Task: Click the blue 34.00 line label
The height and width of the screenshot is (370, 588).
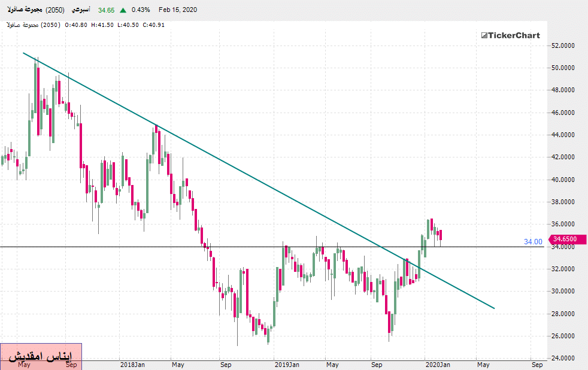Action: point(533,242)
